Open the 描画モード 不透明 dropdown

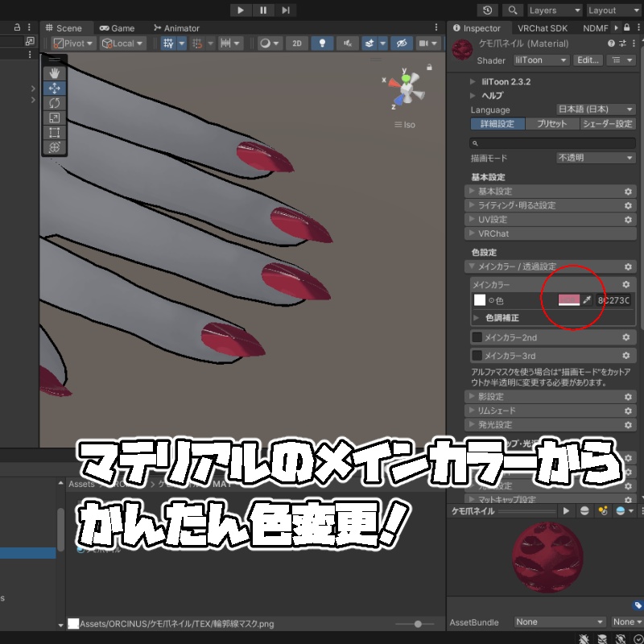596,158
